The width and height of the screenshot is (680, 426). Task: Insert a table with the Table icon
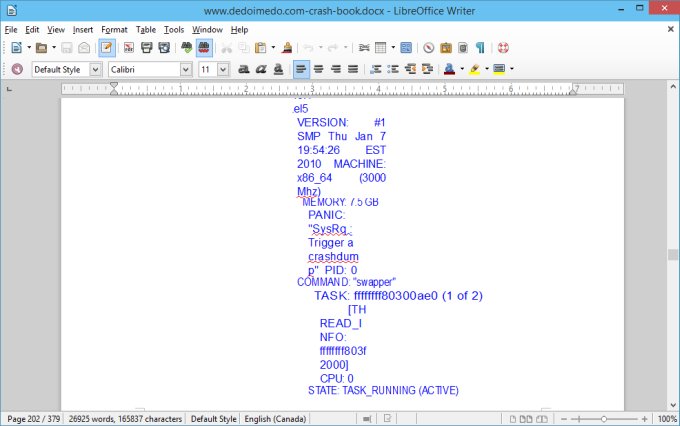(x=380, y=48)
